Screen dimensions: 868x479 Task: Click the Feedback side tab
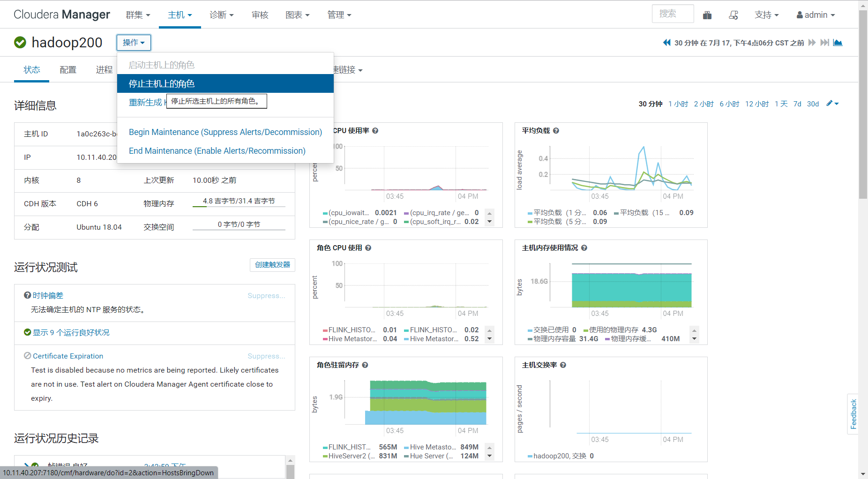[853, 414]
